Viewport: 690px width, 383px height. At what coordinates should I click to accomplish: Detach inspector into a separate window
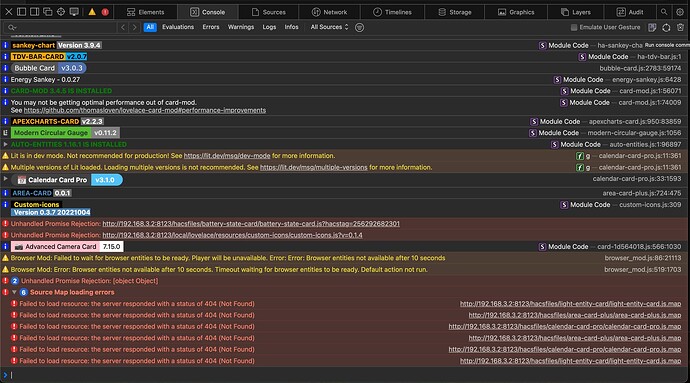tap(48, 12)
